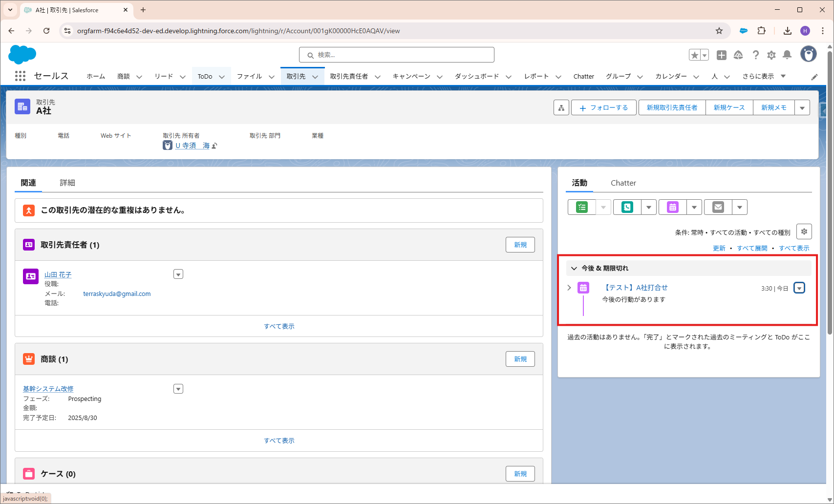Viewport: 834px width, 504px height.
Task: Click the 山田 花子 contact card icon
Action: click(x=31, y=276)
